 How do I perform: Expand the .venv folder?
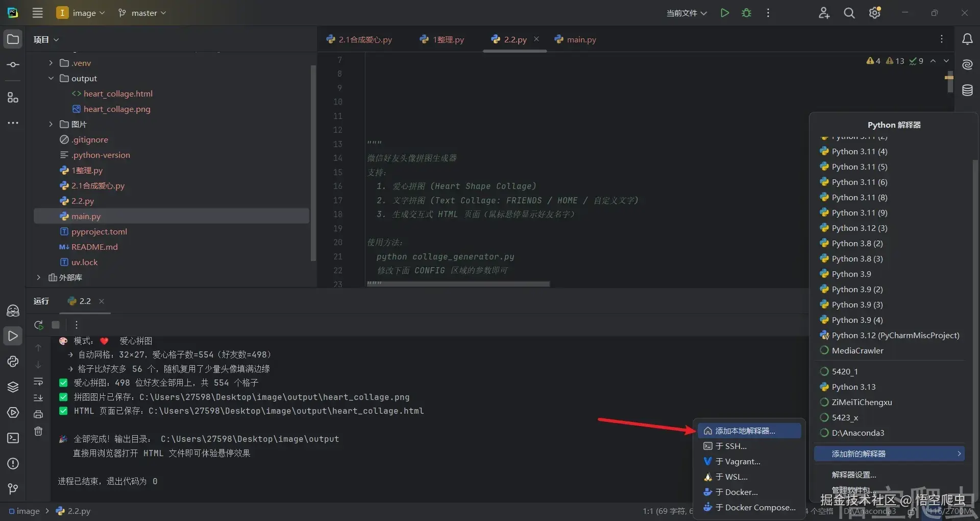[x=51, y=63]
